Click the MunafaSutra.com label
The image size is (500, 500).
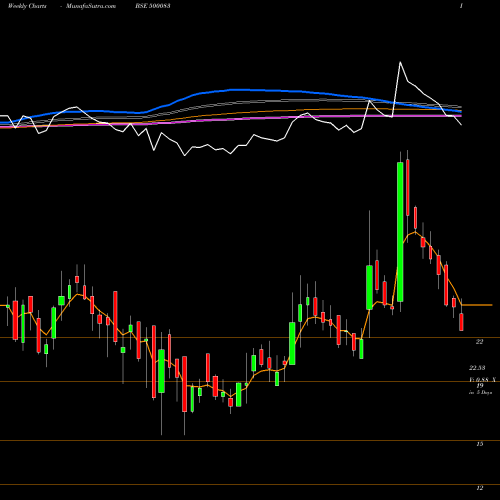point(91,6)
